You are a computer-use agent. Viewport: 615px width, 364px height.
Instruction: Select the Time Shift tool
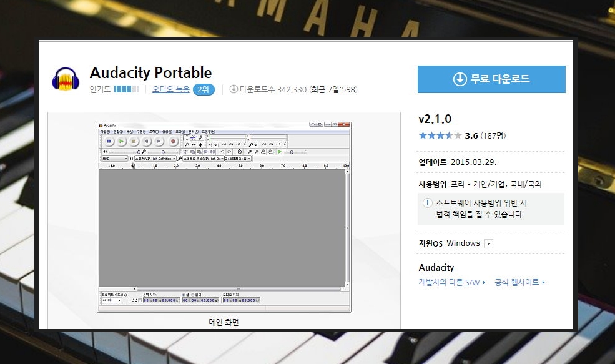tap(194, 145)
